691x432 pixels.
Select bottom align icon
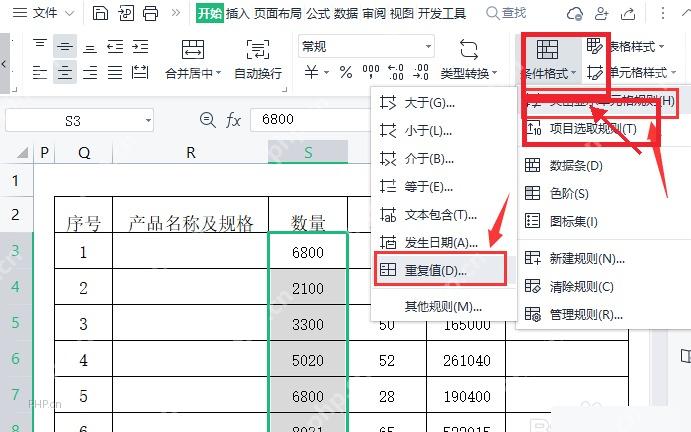click(x=90, y=46)
